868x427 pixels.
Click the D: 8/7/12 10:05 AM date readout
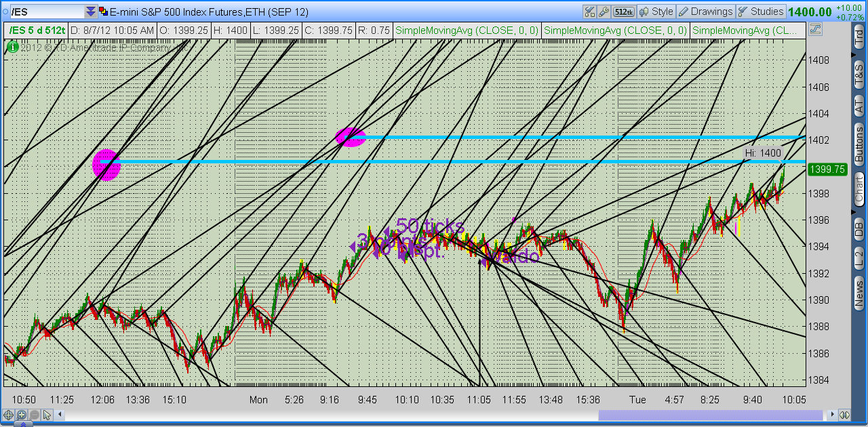[x=112, y=30]
